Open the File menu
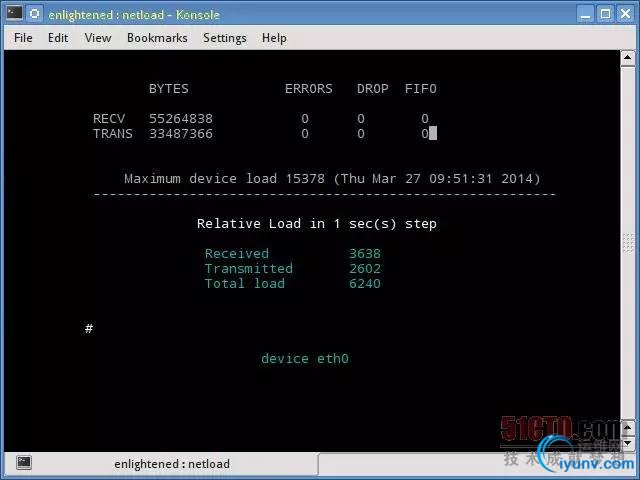Viewport: 640px width, 480px height. (x=23, y=38)
